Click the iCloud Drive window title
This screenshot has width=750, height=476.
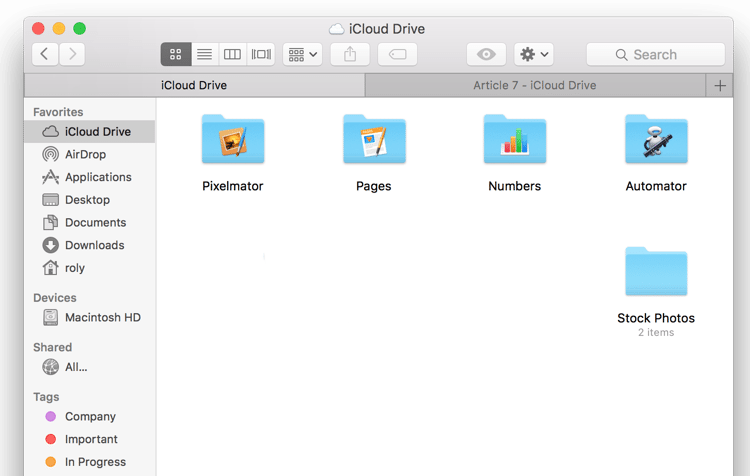coord(386,29)
